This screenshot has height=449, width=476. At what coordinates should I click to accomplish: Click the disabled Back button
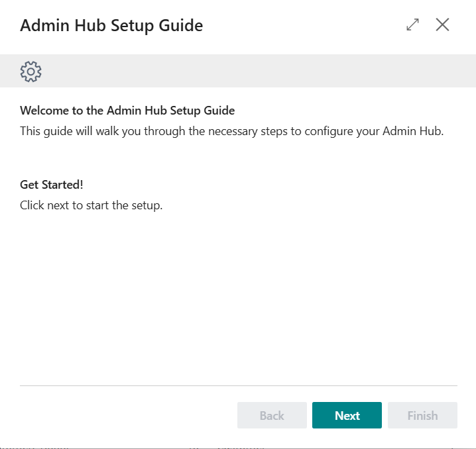coord(272,415)
